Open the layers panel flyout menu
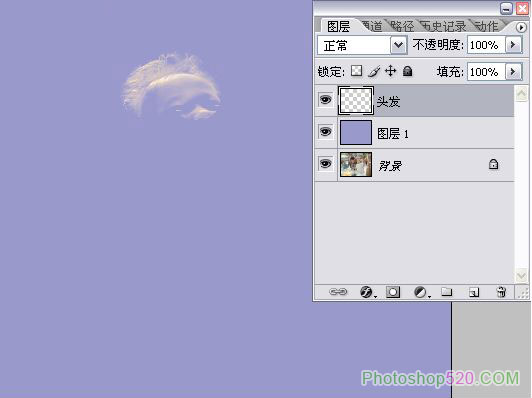The image size is (532, 398). [521, 27]
